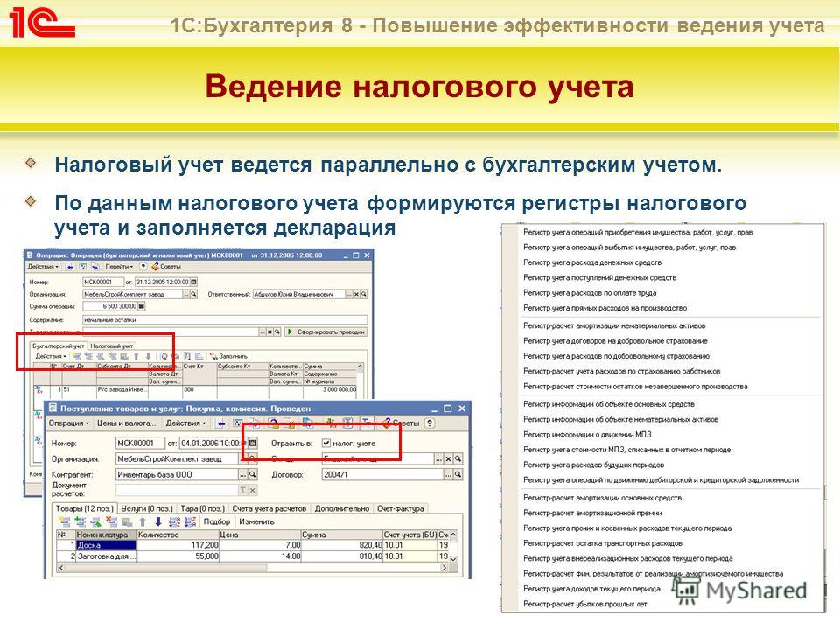
Task: Choose Регистр учета расхода денежных средств
Action: (592, 262)
